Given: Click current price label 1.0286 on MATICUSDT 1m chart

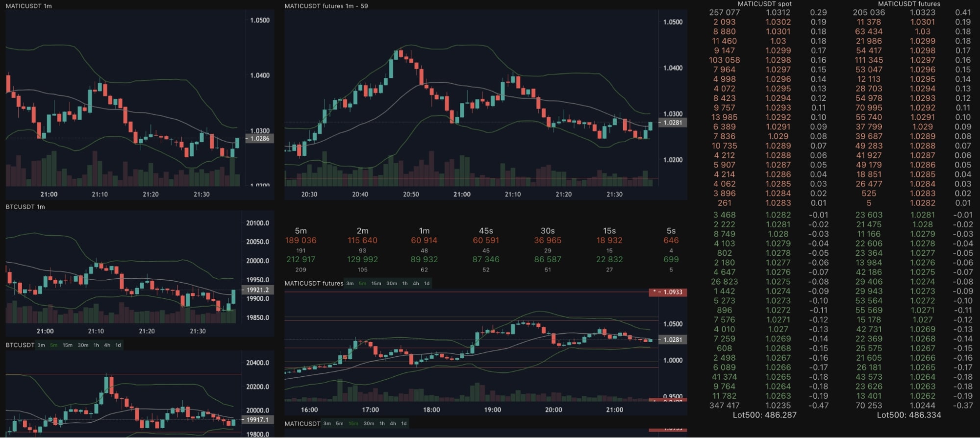Looking at the screenshot, I should tap(259, 139).
